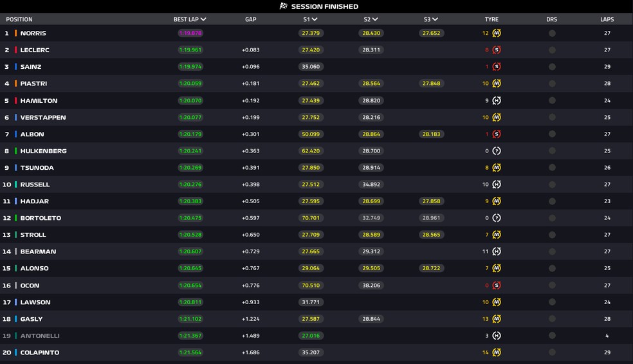This screenshot has width=633, height=364.
Task: Click Lawson's best lap 1:20.811
Action: click(x=190, y=302)
